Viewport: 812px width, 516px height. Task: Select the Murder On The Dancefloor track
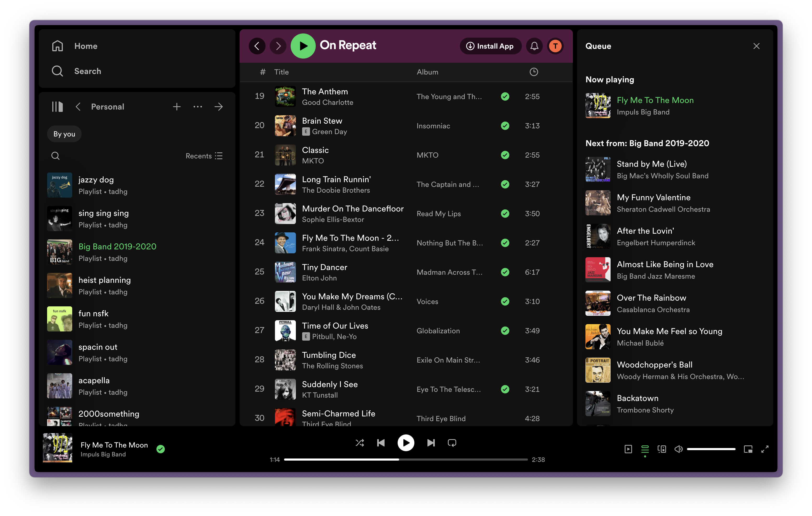click(406, 214)
